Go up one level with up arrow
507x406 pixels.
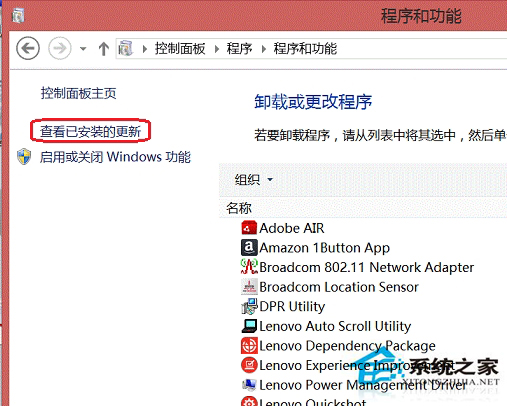click(104, 49)
